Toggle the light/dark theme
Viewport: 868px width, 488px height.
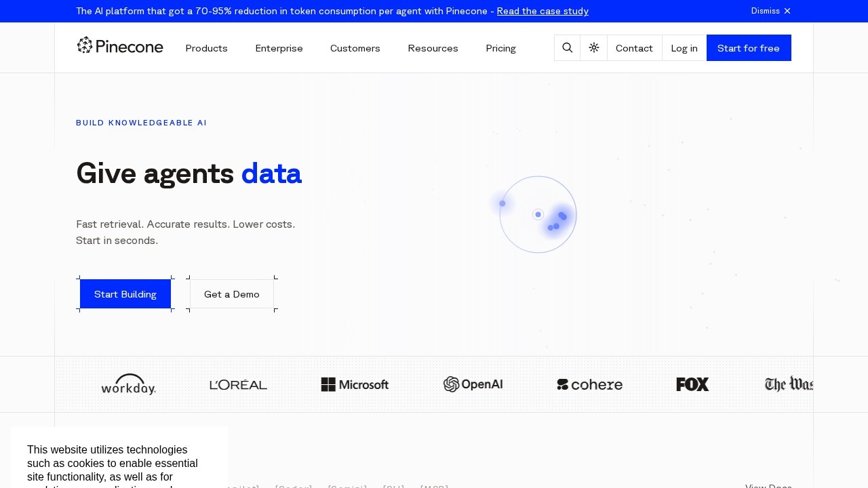point(594,47)
